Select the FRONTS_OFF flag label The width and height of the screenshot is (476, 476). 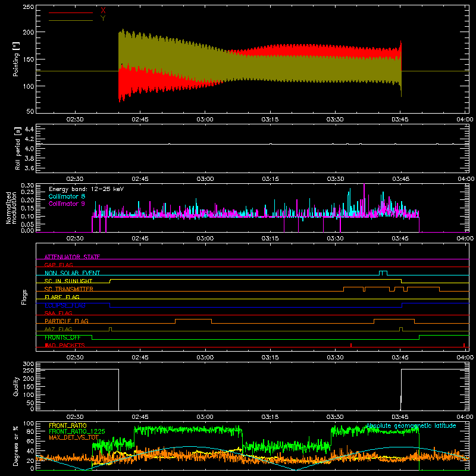tap(62, 337)
